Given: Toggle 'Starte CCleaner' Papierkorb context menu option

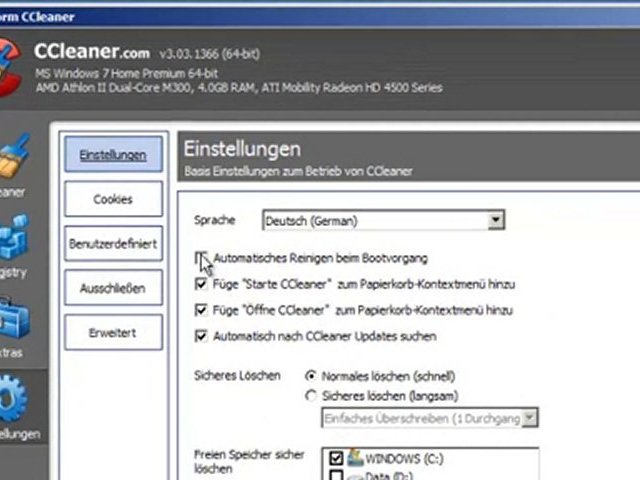Looking at the screenshot, I should click(x=201, y=285).
